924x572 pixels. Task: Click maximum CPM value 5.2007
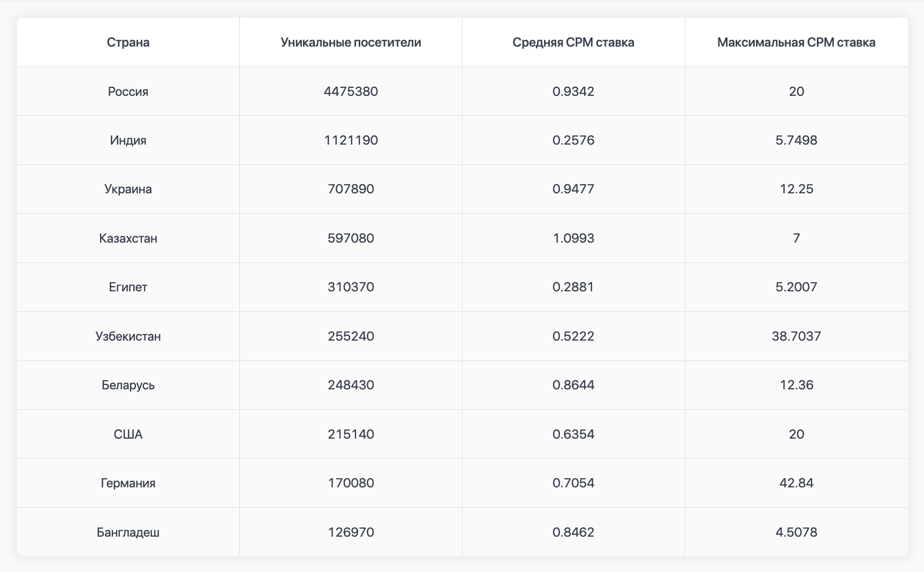tap(796, 287)
